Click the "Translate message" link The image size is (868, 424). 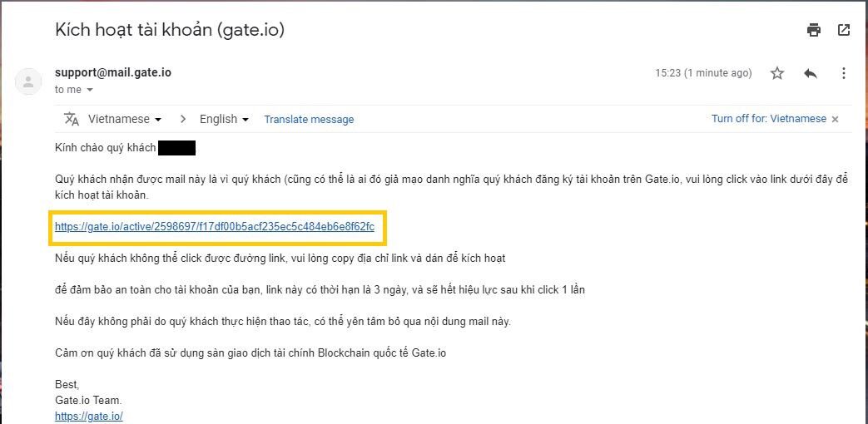coord(309,119)
